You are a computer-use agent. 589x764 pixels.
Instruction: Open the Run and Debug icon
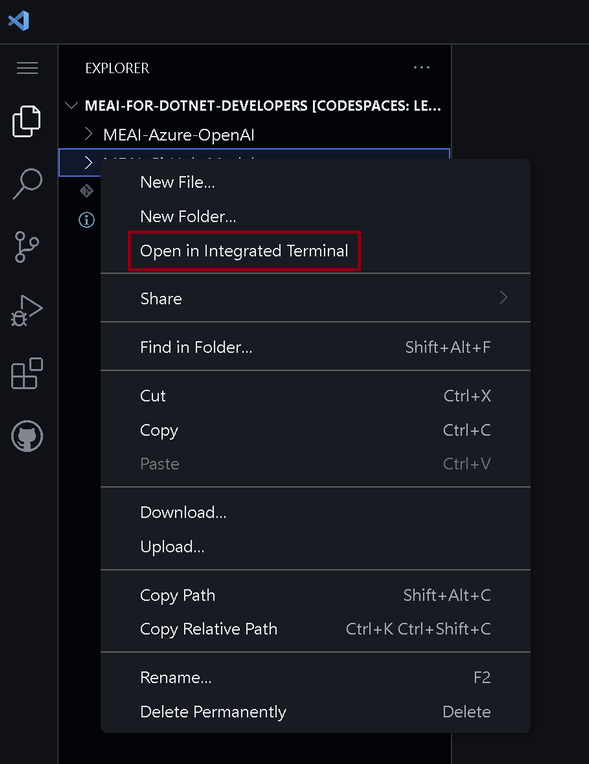pyautogui.click(x=27, y=310)
